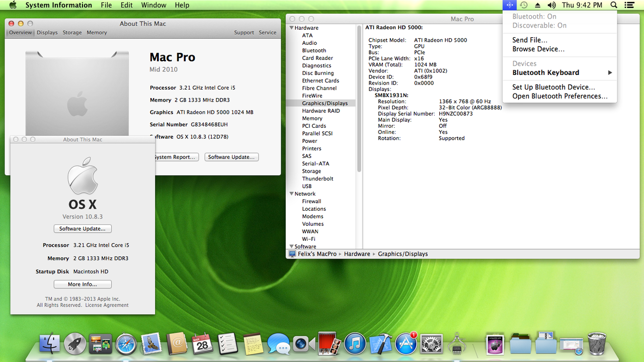The width and height of the screenshot is (644, 362).
Task: Click Felix's MacPro in the path bar
Action: 312,254
